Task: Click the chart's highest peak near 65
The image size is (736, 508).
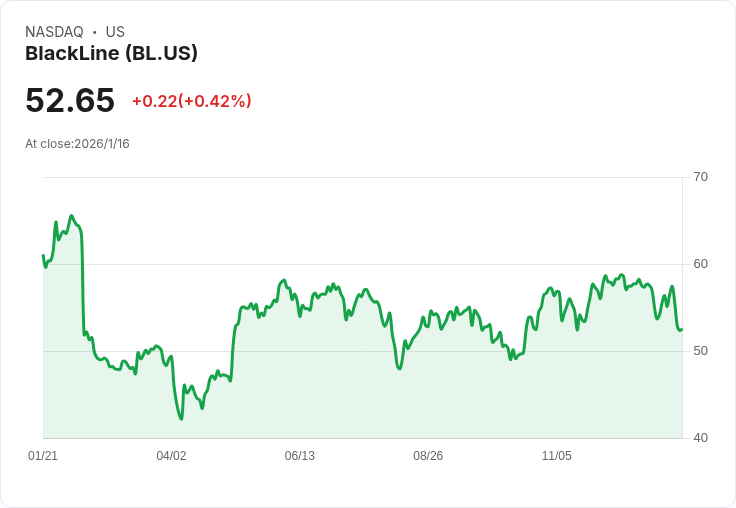Action: click(x=71, y=216)
